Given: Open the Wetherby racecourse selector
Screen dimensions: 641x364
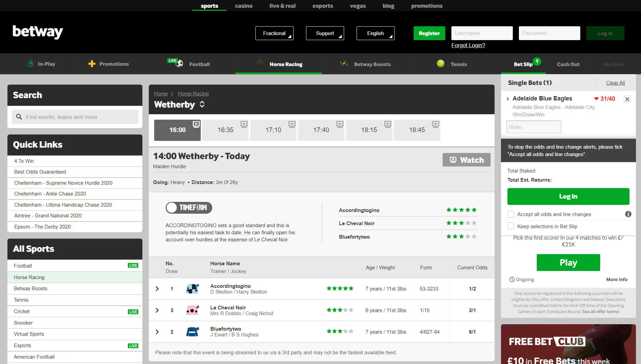Looking at the screenshot, I should click(x=202, y=104).
